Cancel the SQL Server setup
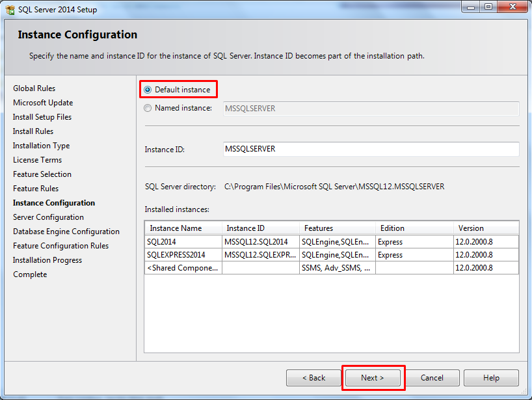532x400 pixels. click(x=432, y=378)
